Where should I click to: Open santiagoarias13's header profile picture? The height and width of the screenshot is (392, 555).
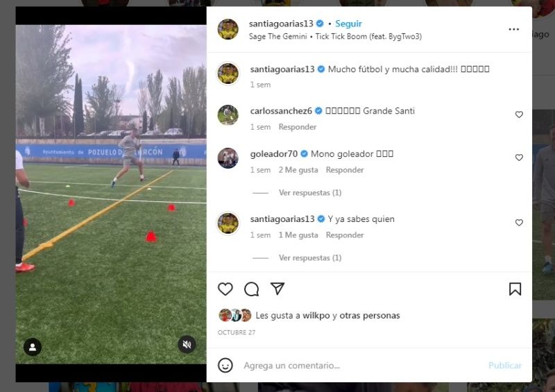(228, 29)
